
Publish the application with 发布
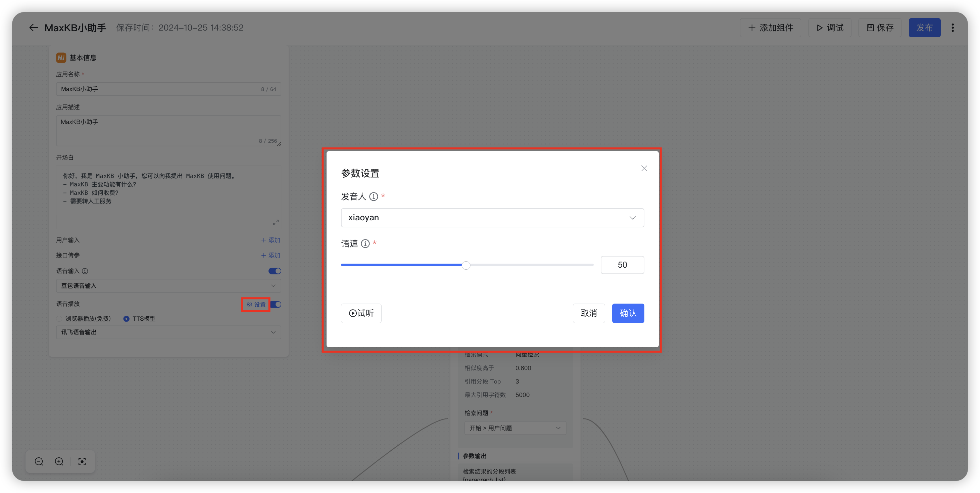tap(925, 28)
